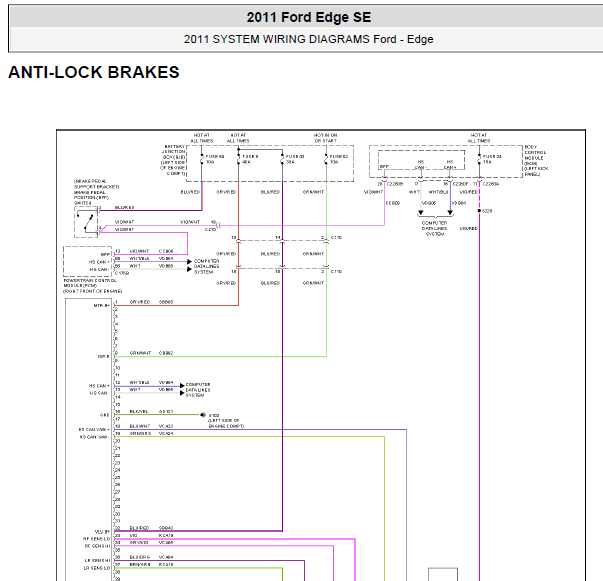Click the 'HS CAN YAW +' pin label
The image size is (603, 581).
pyautogui.click(x=94, y=430)
